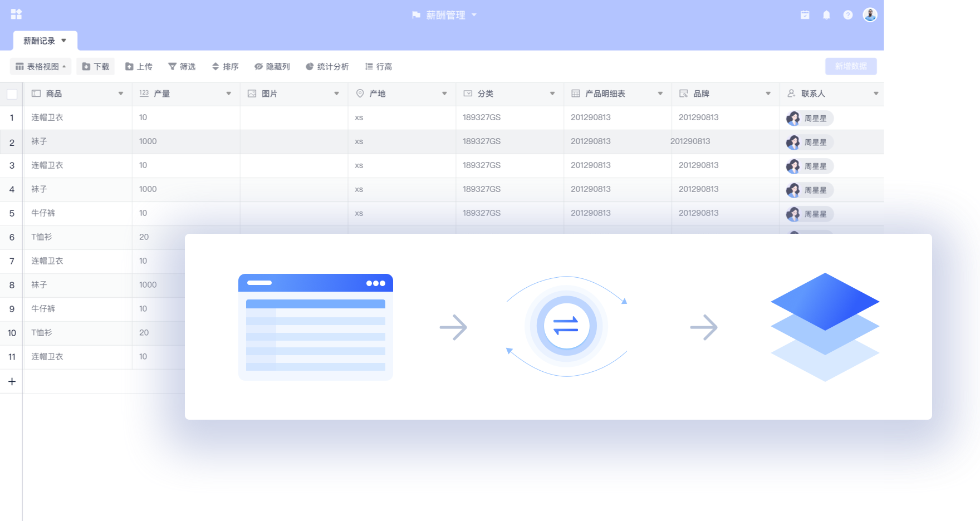Select 袜子 cell in row 8
Image resolution: width=980 pixels, height=521 pixels.
point(78,286)
